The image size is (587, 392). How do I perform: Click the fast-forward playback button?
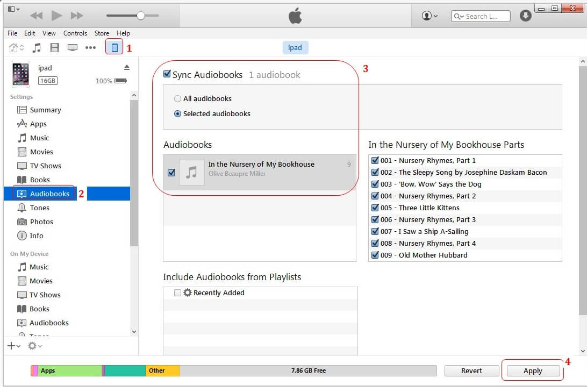(x=77, y=16)
